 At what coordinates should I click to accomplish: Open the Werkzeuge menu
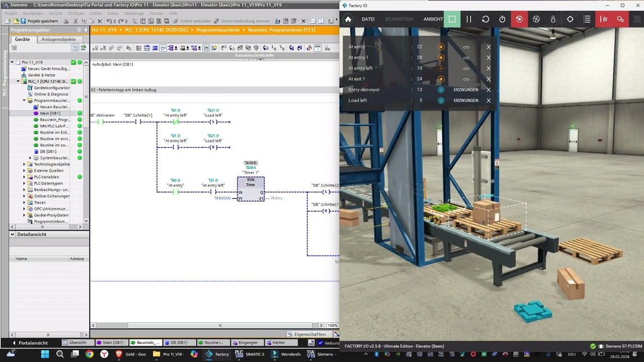tap(134, 14)
